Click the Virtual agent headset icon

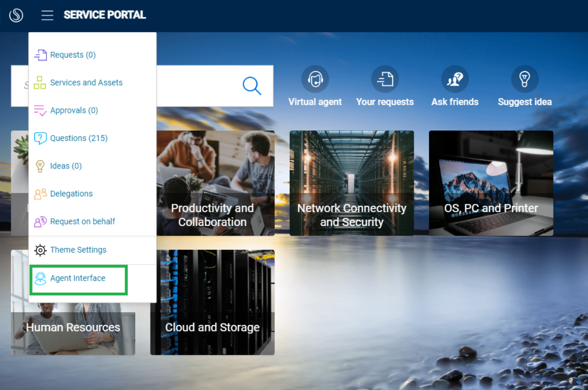coord(315,78)
